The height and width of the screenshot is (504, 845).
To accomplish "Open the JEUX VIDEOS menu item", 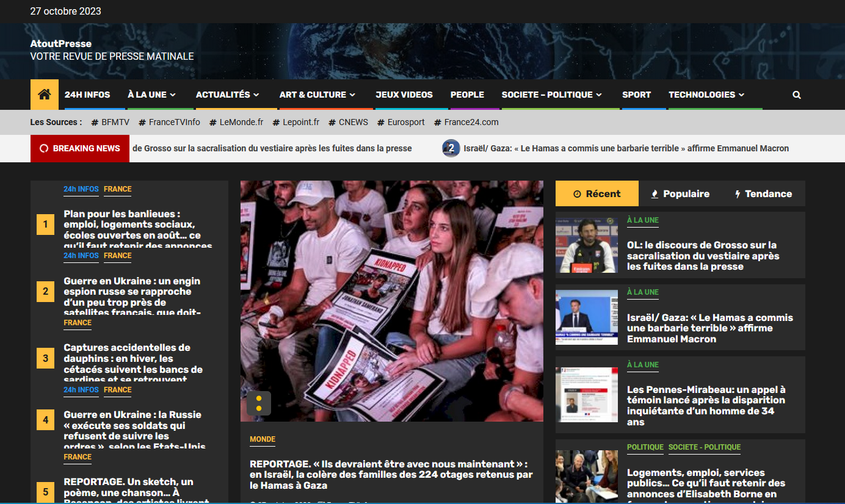I will 404,95.
